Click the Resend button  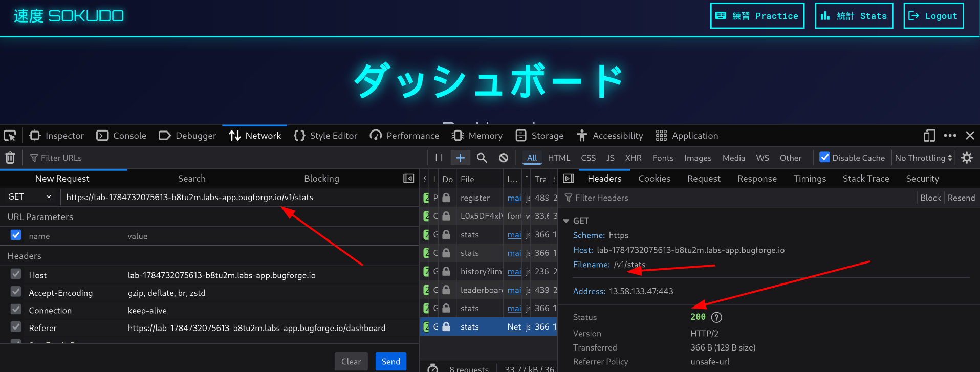(x=961, y=198)
